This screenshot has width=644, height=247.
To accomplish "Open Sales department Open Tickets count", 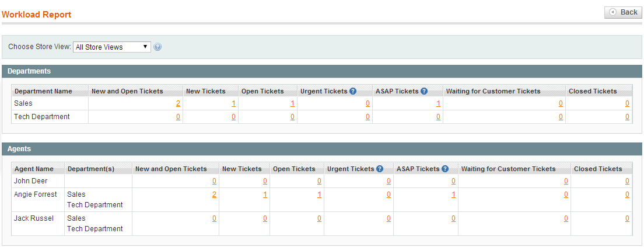I will pyautogui.click(x=292, y=103).
